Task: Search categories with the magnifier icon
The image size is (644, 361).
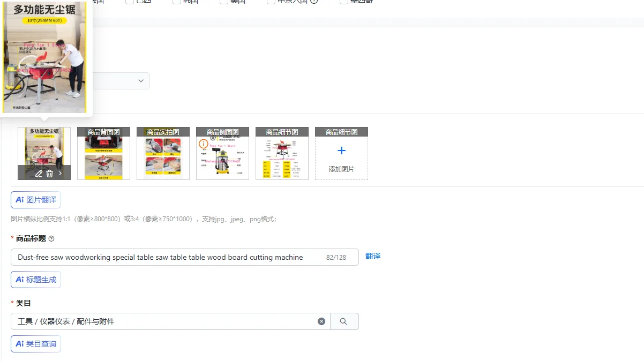Action: [344, 321]
